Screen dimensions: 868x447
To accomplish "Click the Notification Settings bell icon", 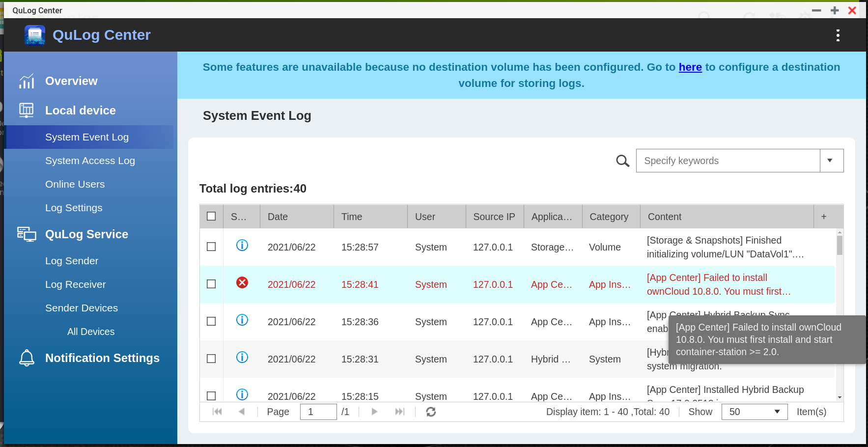I will (x=27, y=358).
